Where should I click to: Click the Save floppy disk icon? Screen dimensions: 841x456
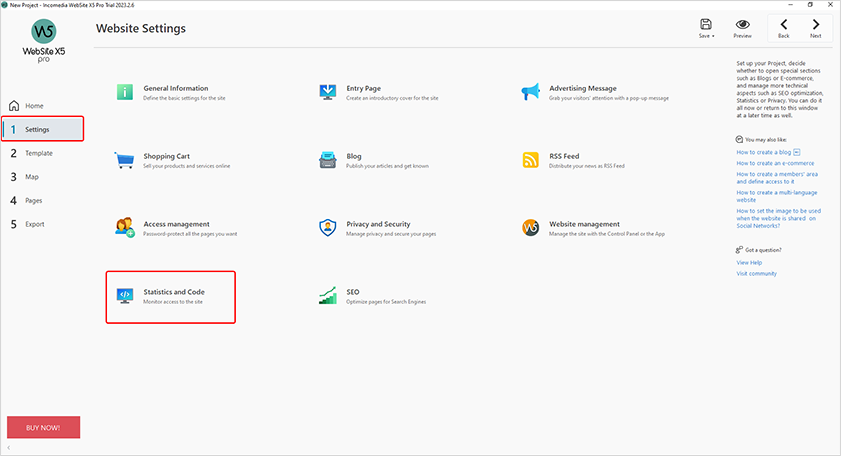click(706, 24)
